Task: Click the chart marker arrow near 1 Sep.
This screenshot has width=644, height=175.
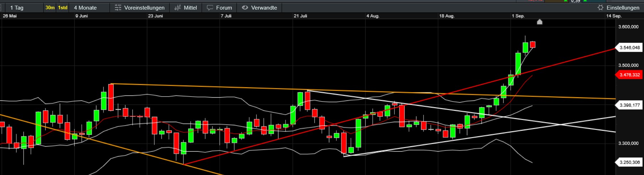Action: 539,22
